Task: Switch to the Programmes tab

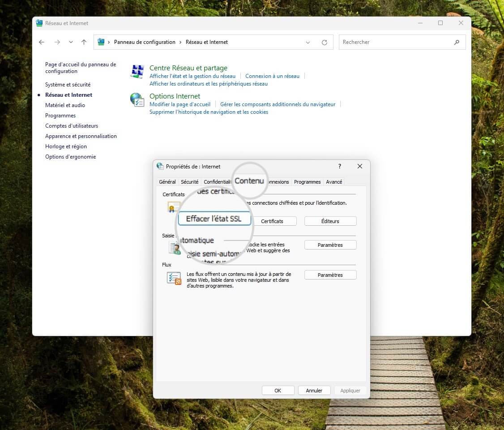Action: click(308, 182)
